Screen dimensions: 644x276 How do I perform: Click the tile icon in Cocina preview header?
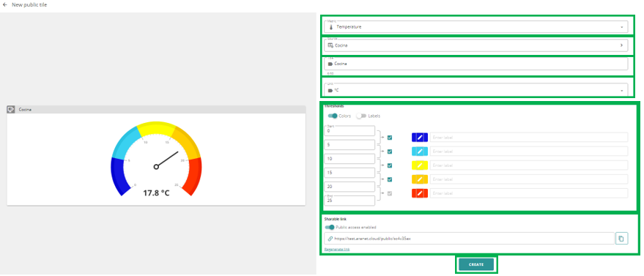click(12, 110)
